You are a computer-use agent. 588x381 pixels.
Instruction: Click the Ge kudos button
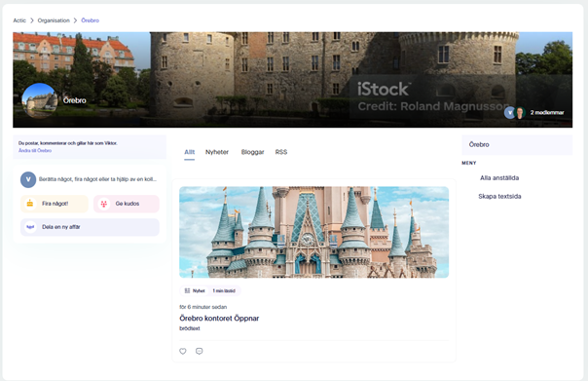tap(127, 204)
